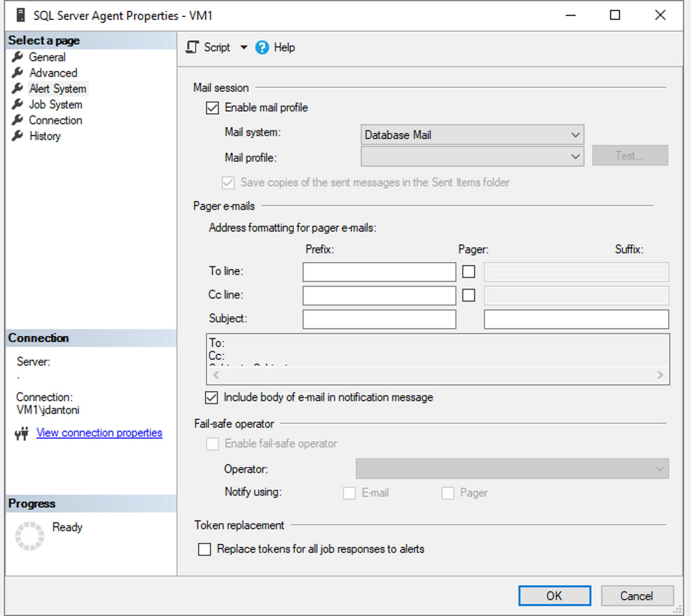Select the Script icon in the toolbar
The height and width of the screenshot is (616, 691).
193,47
